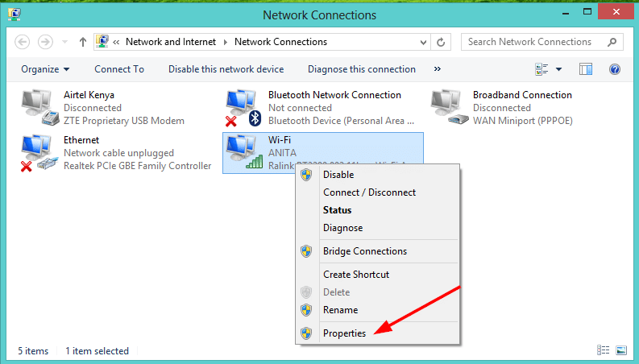Click the 5 items status bar text
The width and height of the screenshot is (639, 364).
click(33, 351)
